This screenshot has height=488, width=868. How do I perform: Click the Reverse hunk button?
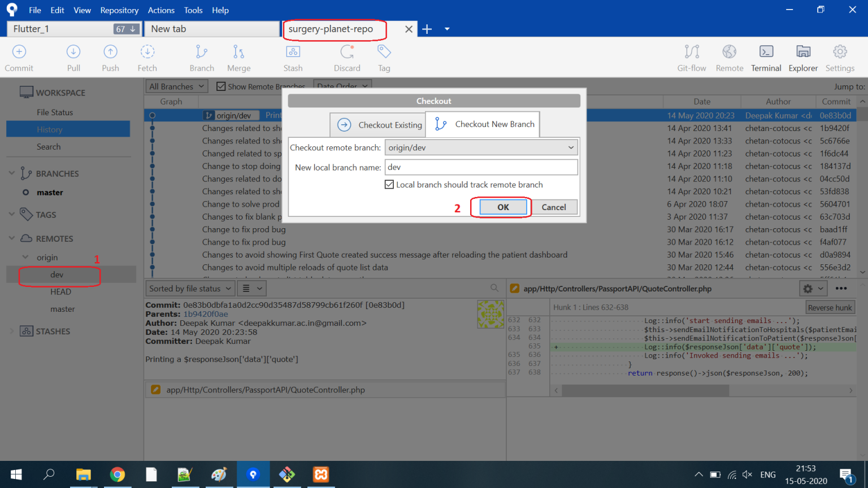pyautogui.click(x=830, y=307)
